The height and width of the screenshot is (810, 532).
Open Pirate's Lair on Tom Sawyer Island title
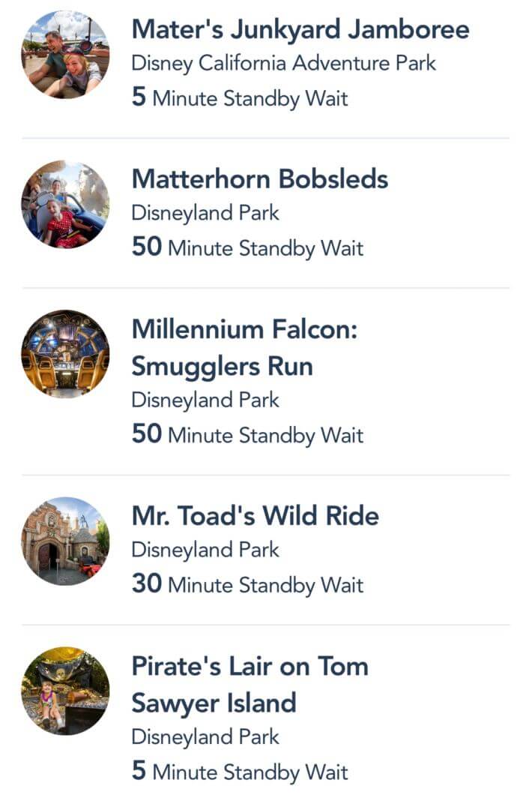point(250,685)
